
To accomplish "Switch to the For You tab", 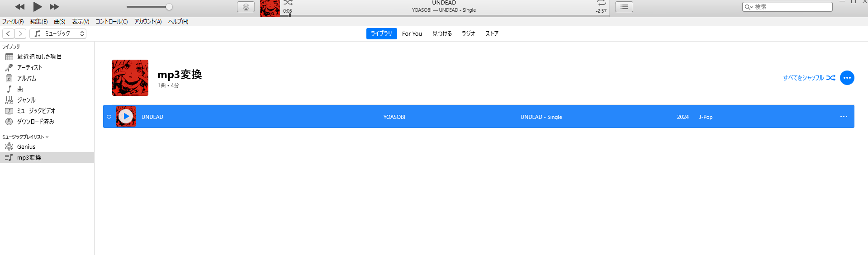I will (412, 33).
